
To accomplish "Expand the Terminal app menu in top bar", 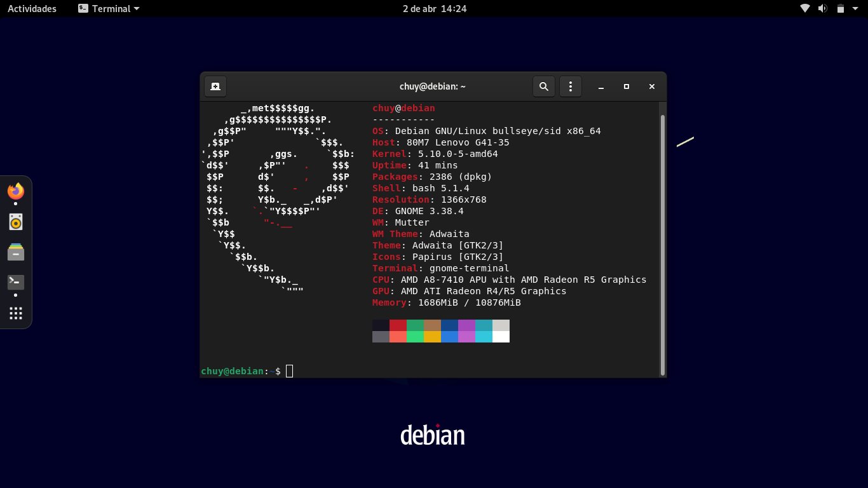I will click(109, 8).
